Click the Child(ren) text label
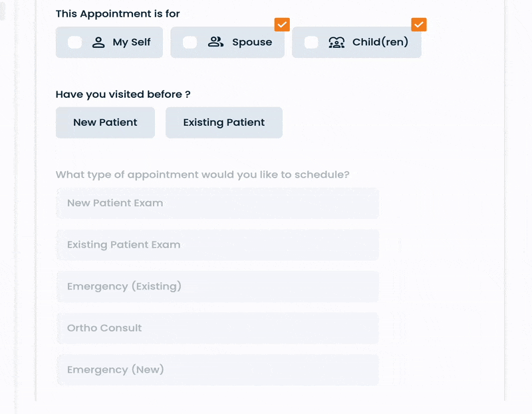Viewport: 532px width, 414px height. 380,43
